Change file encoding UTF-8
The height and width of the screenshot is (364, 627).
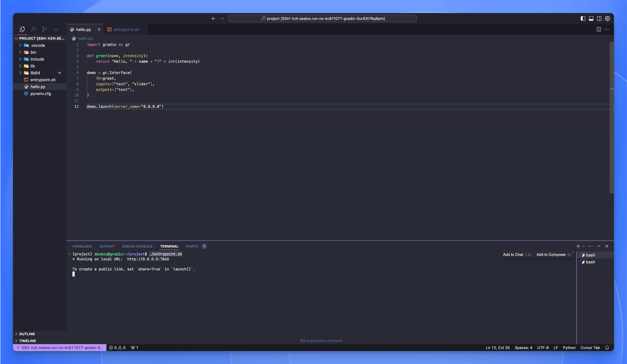tap(543, 348)
